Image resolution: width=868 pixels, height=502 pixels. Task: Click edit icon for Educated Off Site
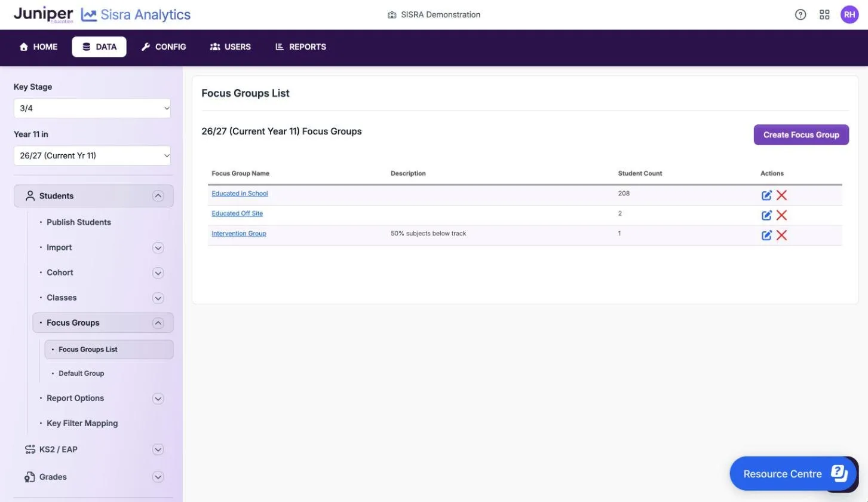[766, 215]
